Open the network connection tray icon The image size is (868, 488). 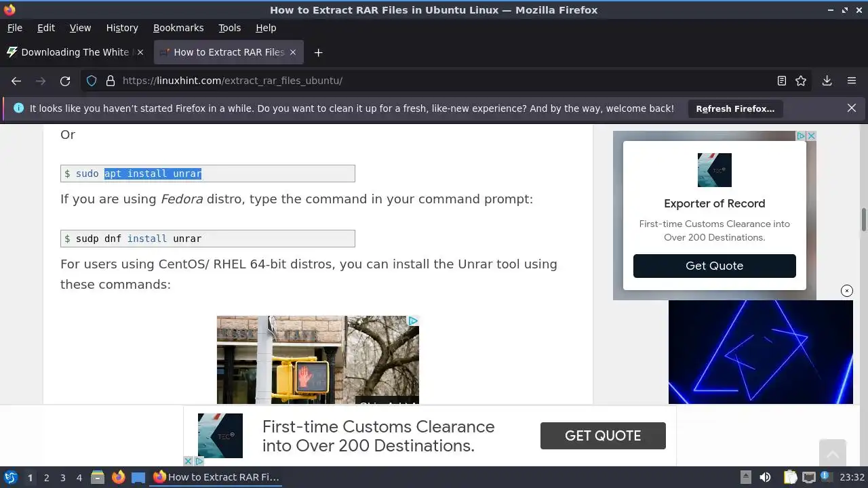pos(808,477)
